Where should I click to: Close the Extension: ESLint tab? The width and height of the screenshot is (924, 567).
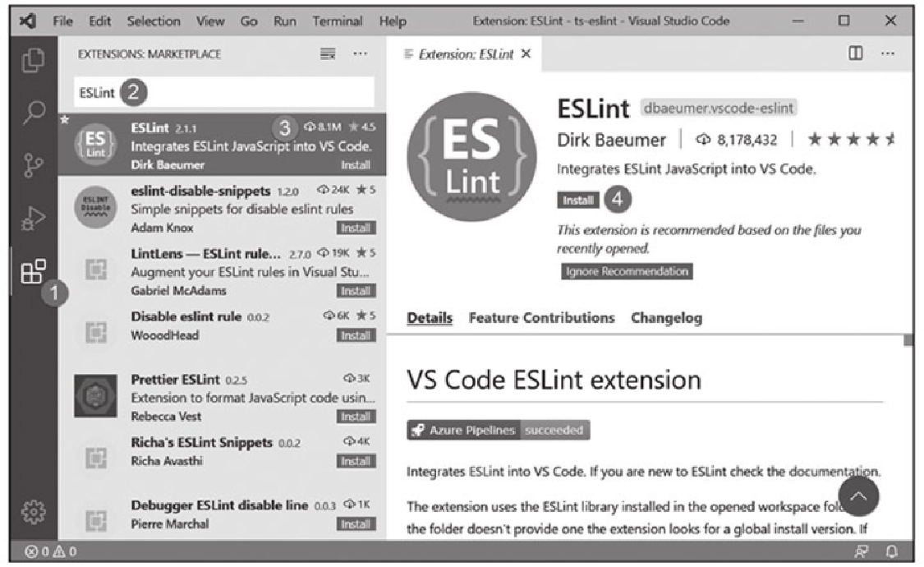click(526, 53)
